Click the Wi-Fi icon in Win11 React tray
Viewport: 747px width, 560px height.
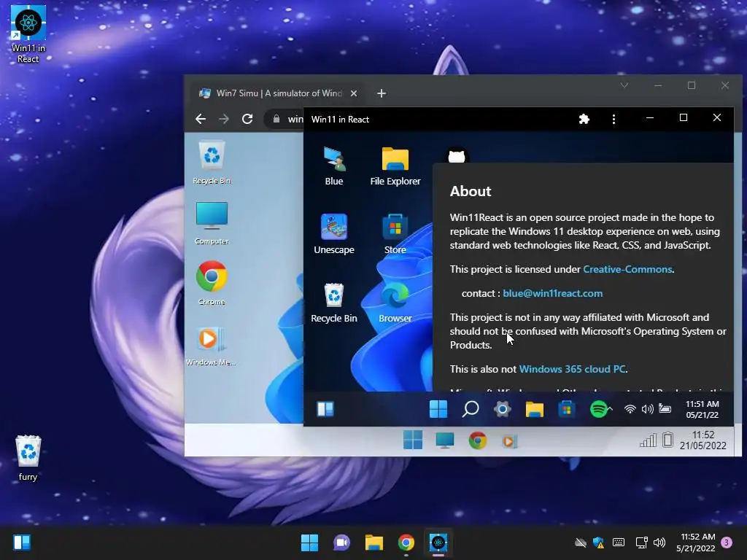[x=630, y=408]
